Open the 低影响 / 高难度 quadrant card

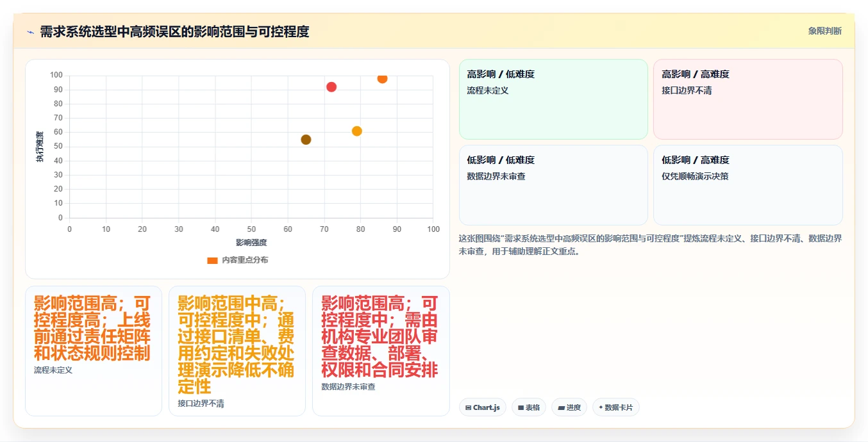[747, 185]
